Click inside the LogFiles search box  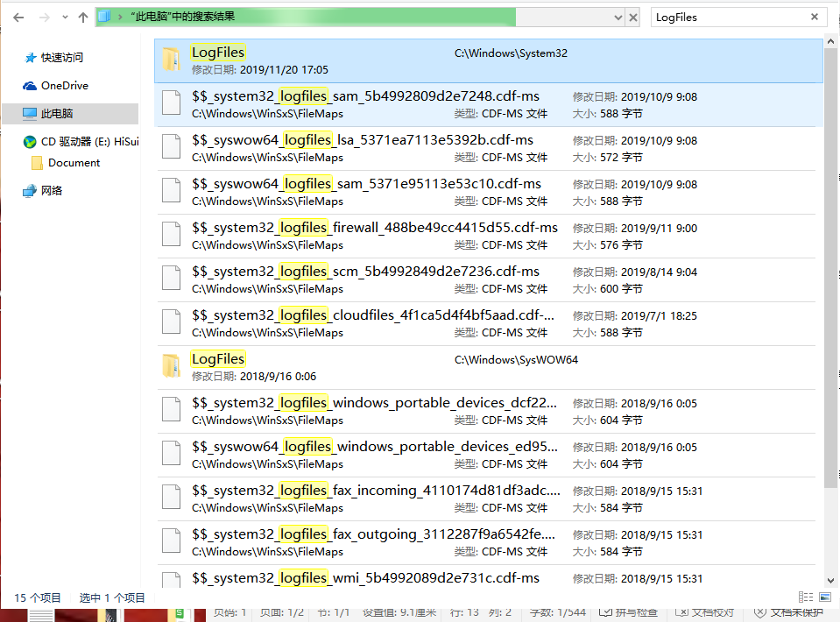pyautogui.click(x=727, y=17)
